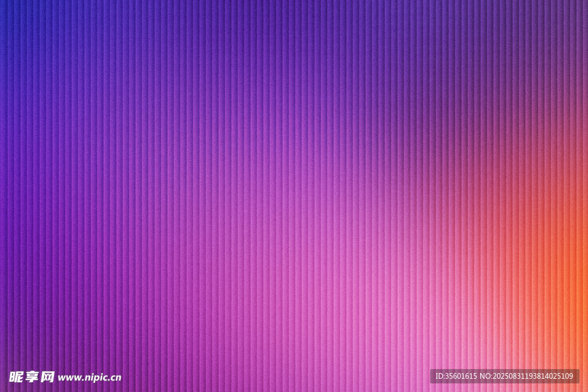Click the NO:20250831193814025109 serial number

[527, 377]
